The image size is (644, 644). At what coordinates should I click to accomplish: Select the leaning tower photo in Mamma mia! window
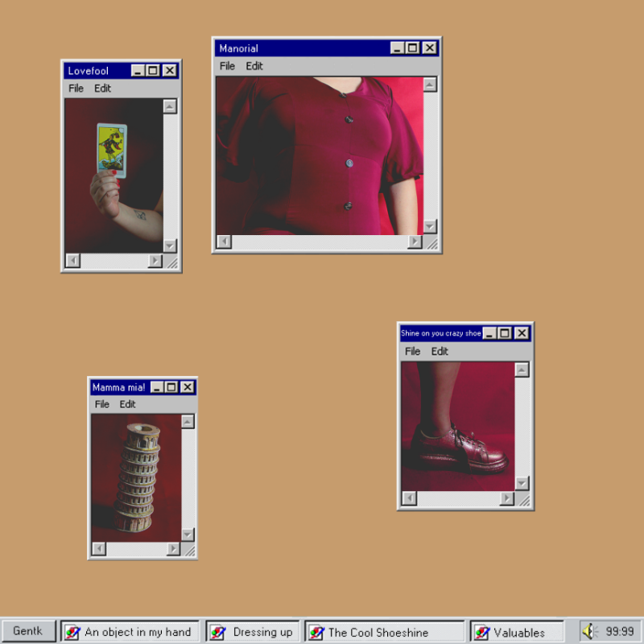click(x=136, y=477)
